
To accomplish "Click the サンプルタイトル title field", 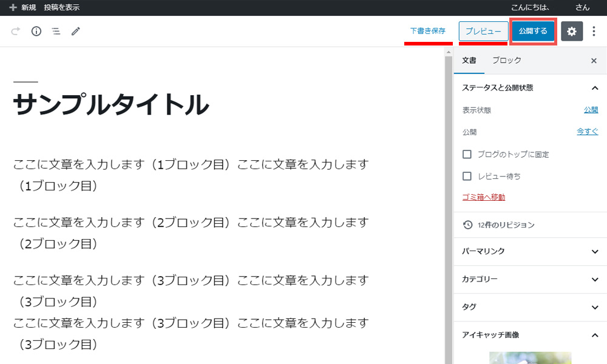I will pyautogui.click(x=111, y=105).
